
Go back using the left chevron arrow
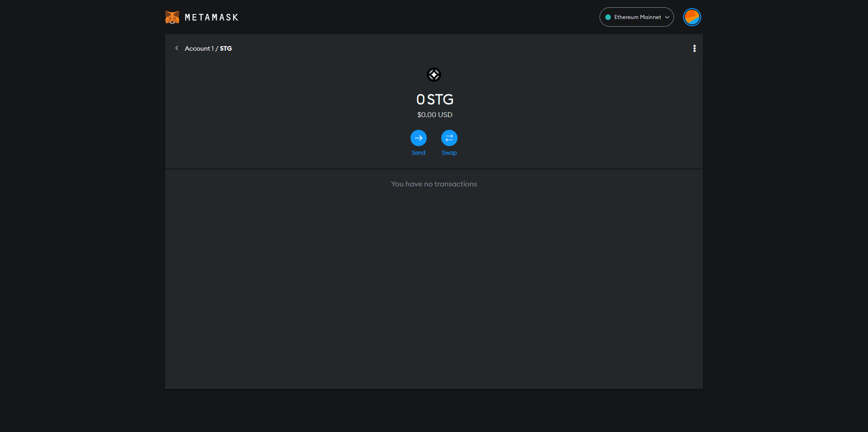[x=177, y=48]
